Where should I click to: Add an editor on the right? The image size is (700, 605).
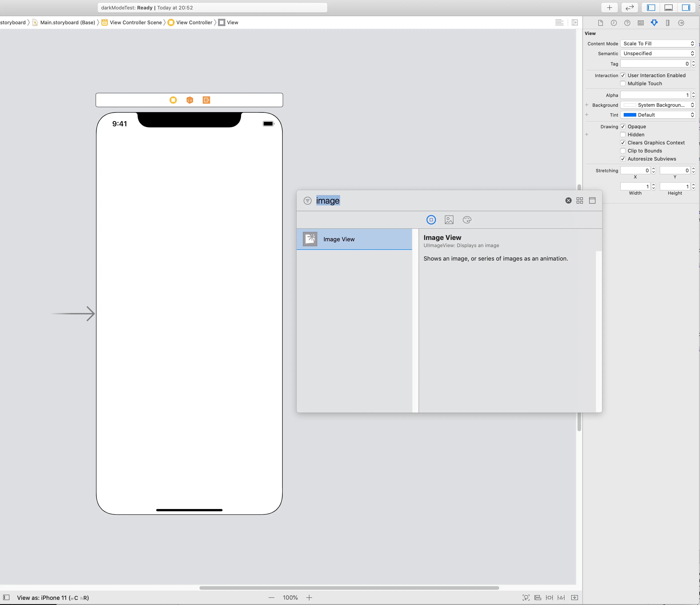575,23
